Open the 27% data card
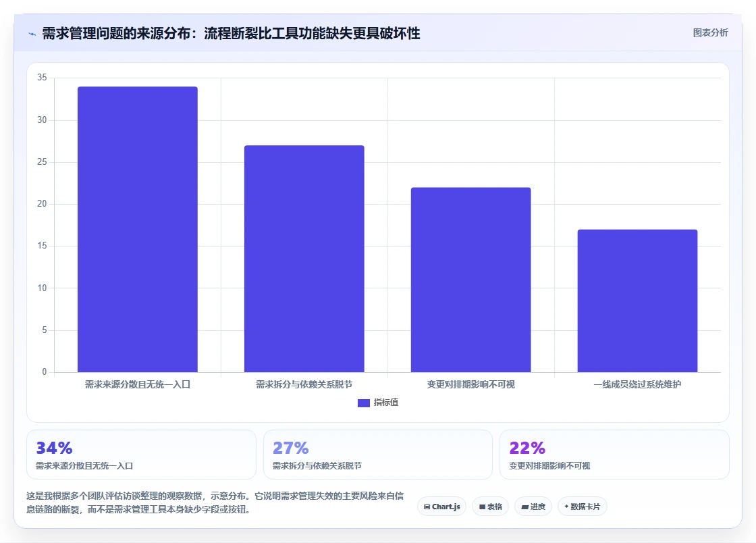Viewport: 756px width, 543px height. click(378, 455)
